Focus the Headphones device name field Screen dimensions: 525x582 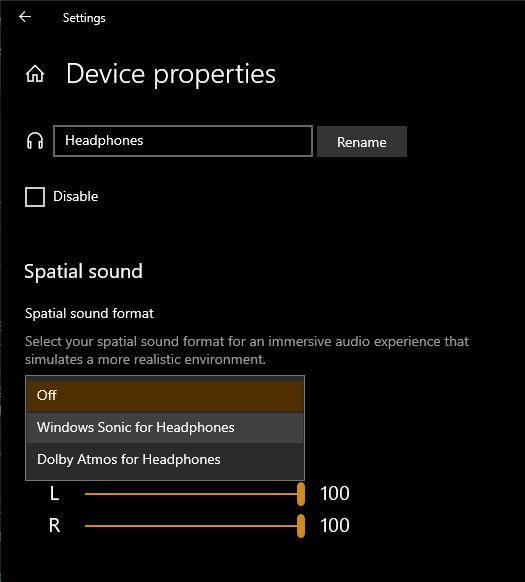[183, 141]
